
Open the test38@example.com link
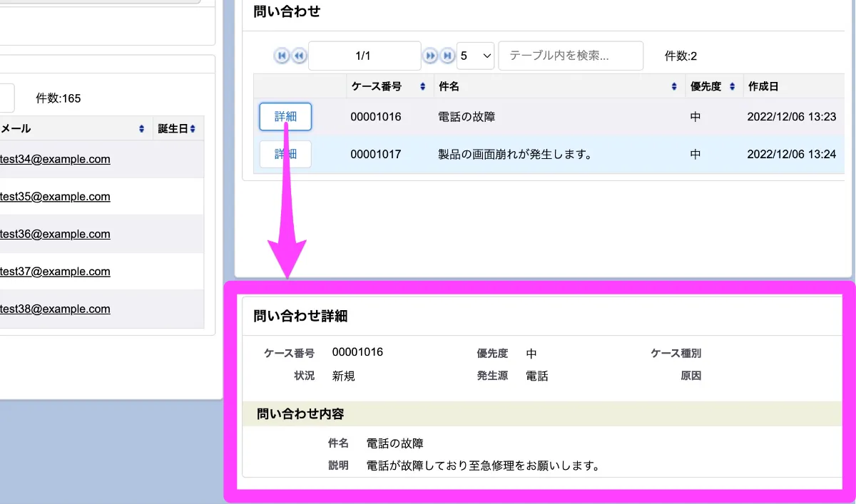[x=56, y=309]
